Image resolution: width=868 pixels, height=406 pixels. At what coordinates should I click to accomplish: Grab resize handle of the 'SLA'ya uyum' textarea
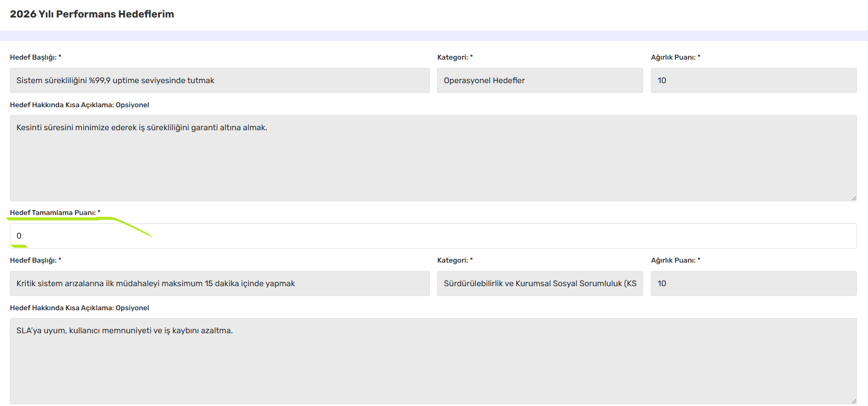coord(853,401)
